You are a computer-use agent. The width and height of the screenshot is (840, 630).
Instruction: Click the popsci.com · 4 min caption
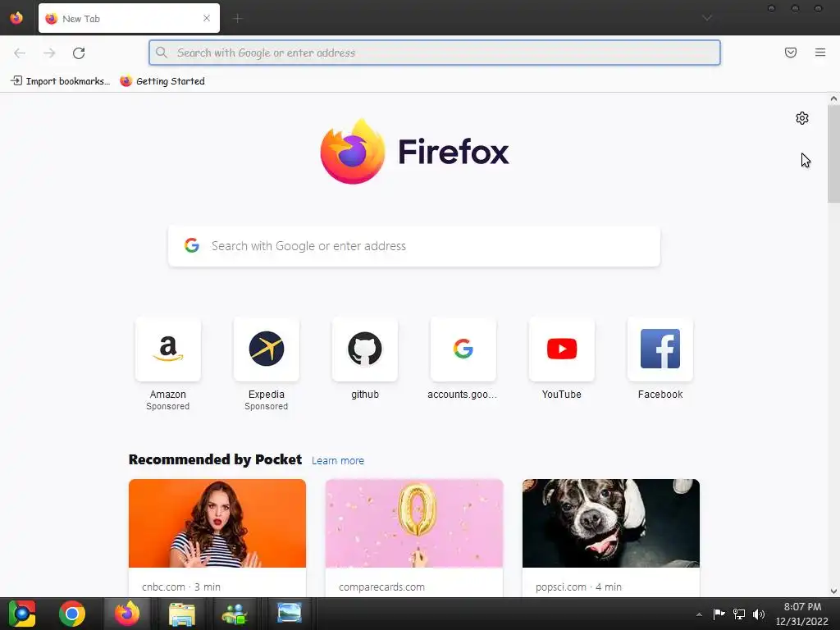[x=578, y=587]
